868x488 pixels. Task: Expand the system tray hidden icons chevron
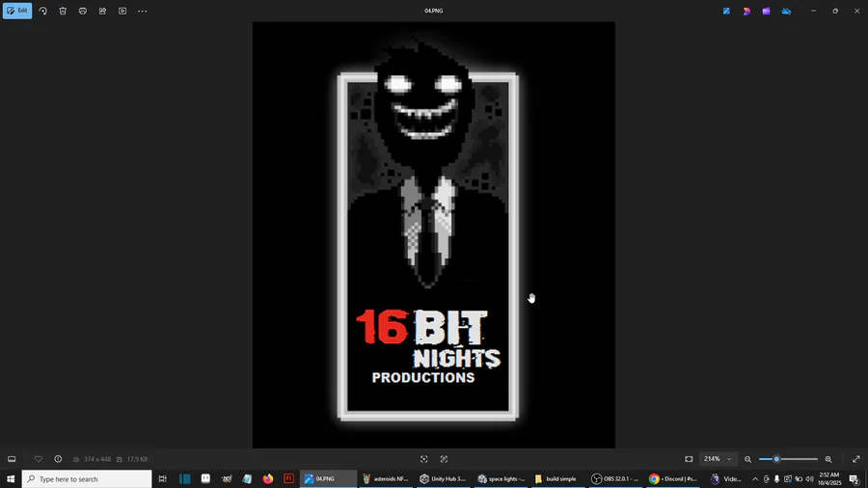point(755,479)
